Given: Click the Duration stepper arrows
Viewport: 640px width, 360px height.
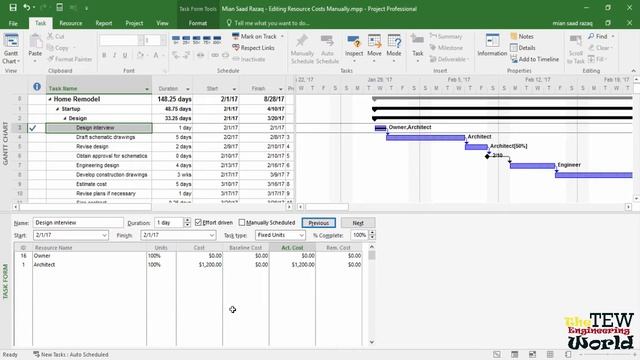Looking at the screenshot, I should (x=187, y=222).
